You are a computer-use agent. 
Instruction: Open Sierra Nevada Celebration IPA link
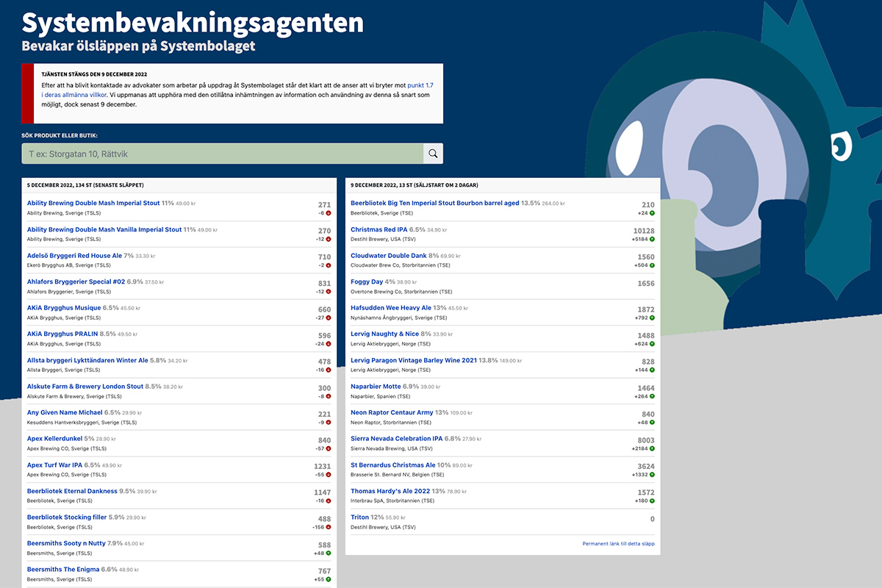point(396,439)
